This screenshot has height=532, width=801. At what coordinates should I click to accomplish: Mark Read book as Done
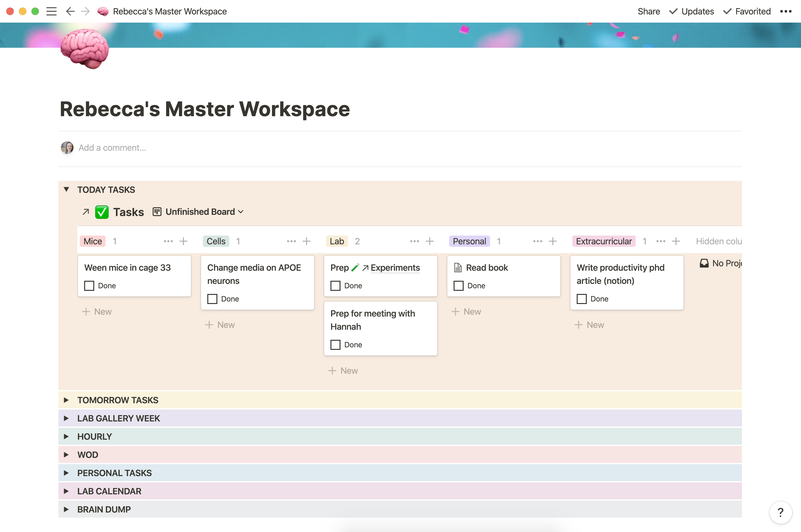click(x=458, y=286)
